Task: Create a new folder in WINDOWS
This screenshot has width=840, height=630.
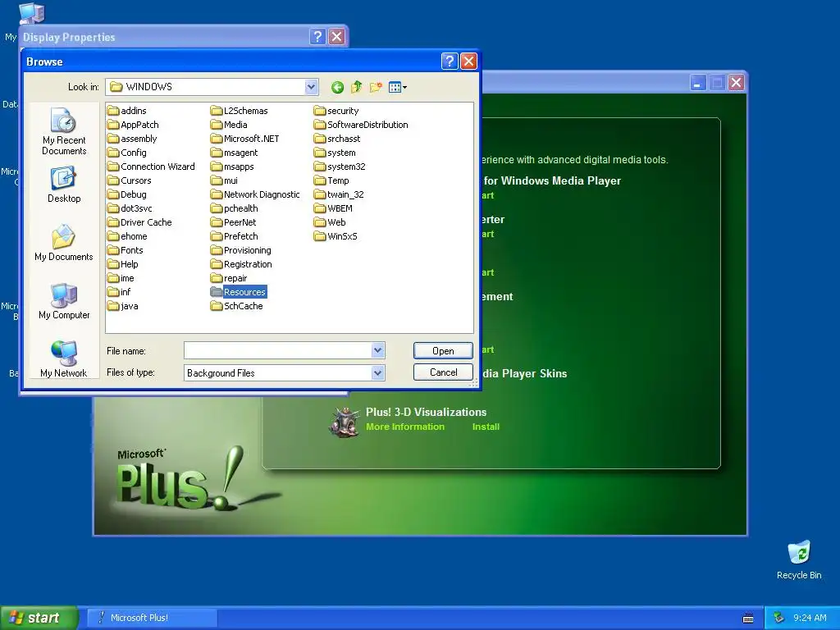Action: coord(376,87)
